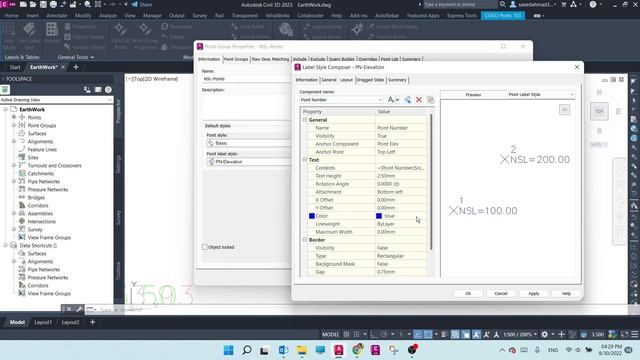Click the Cancel button
The height and width of the screenshot is (360, 640).
coord(501,293)
